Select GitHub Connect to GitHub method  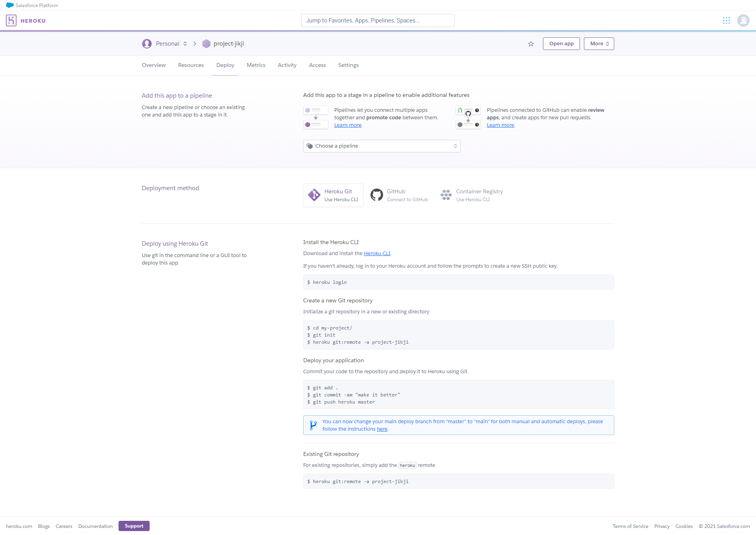pos(399,195)
